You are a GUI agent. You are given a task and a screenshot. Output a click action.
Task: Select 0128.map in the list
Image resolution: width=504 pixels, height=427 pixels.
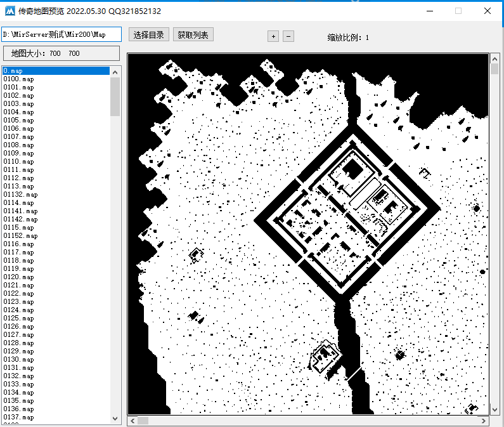[x=56, y=343]
